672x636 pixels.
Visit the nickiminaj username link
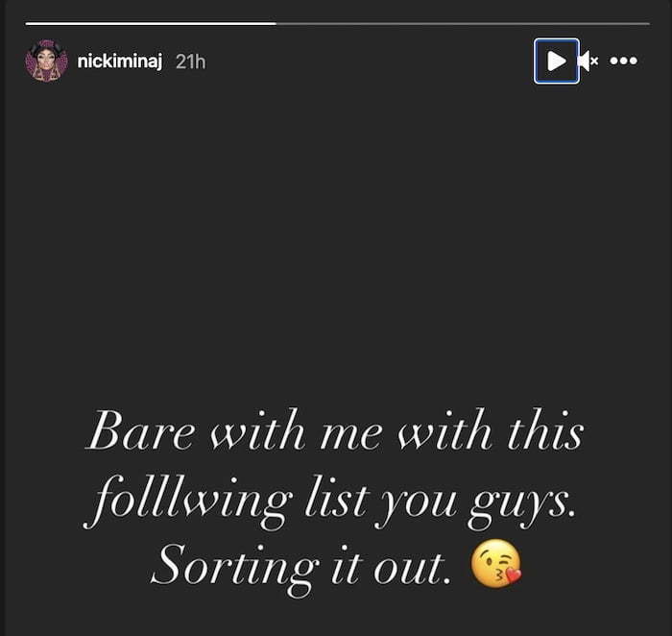click(120, 61)
